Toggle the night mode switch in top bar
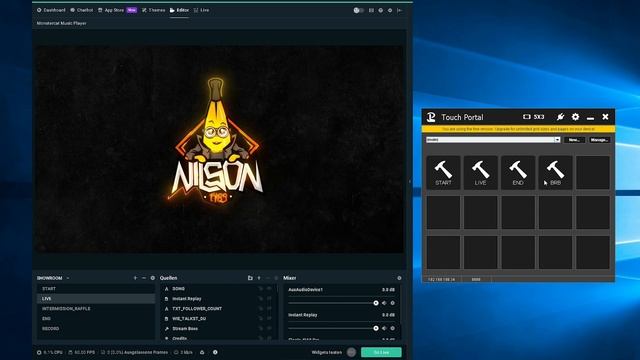This screenshot has height=360, width=640. (x=358, y=10)
